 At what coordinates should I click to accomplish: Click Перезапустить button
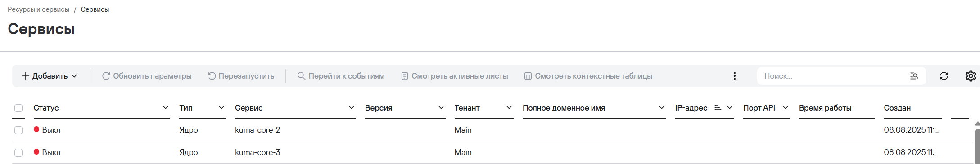click(241, 76)
